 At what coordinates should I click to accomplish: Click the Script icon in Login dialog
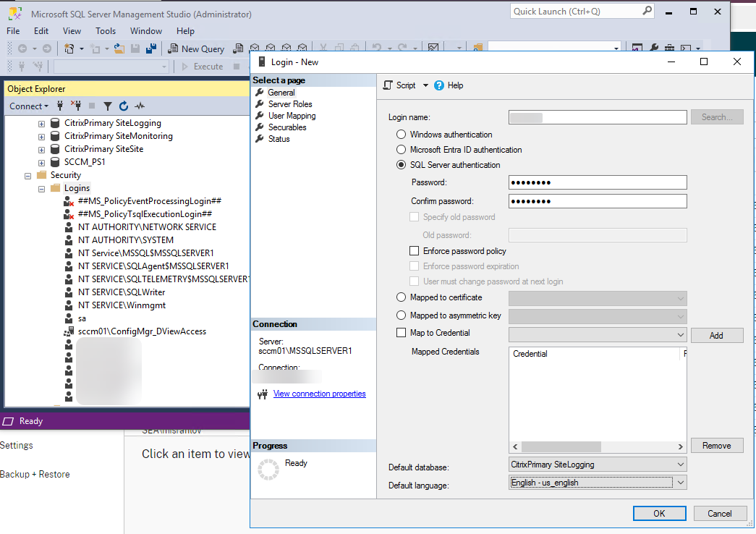pyautogui.click(x=388, y=85)
